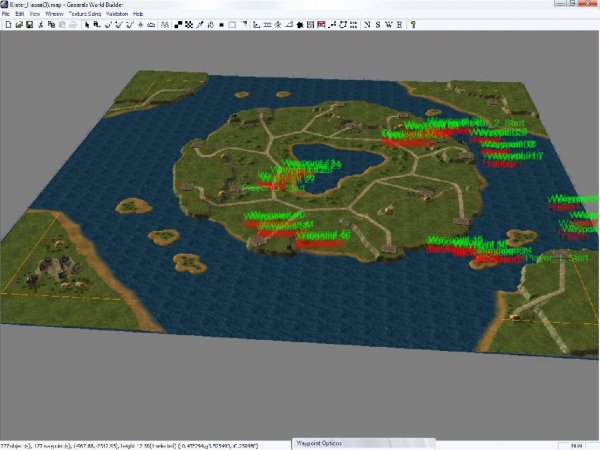Open the Window menu
600x450 pixels.
click(x=55, y=14)
